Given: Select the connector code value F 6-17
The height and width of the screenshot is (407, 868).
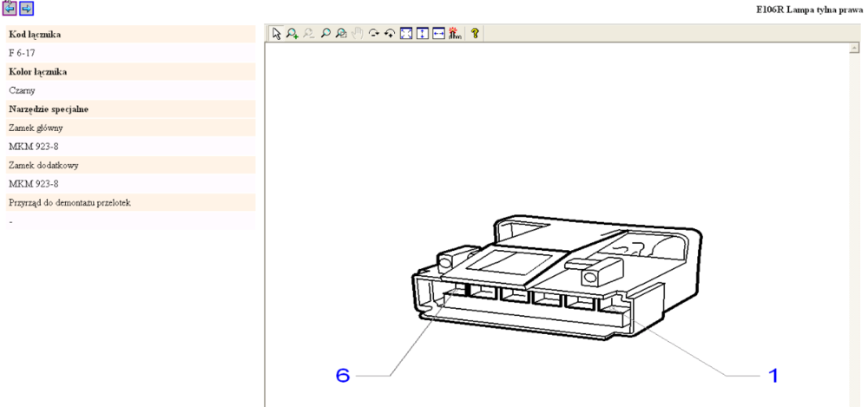Looking at the screenshot, I should (23, 53).
